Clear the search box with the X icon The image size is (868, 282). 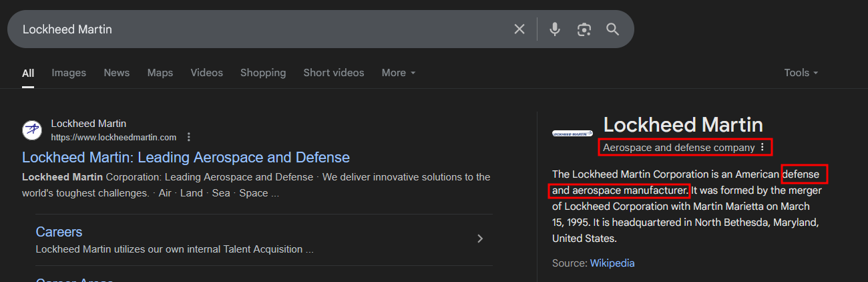[519, 29]
